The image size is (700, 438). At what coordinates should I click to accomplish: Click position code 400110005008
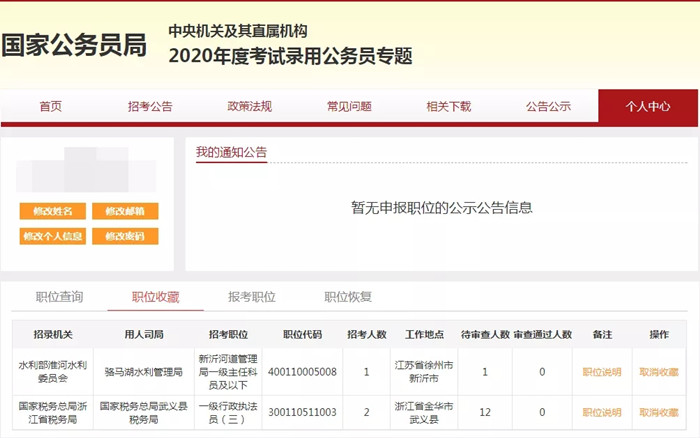[x=302, y=372]
